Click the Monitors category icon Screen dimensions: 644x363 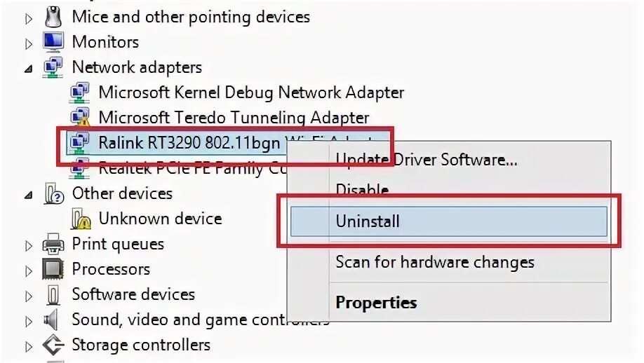coord(53,42)
